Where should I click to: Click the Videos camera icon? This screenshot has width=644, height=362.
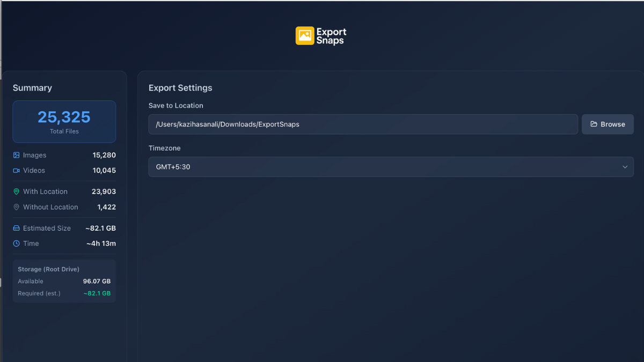point(16,171)
